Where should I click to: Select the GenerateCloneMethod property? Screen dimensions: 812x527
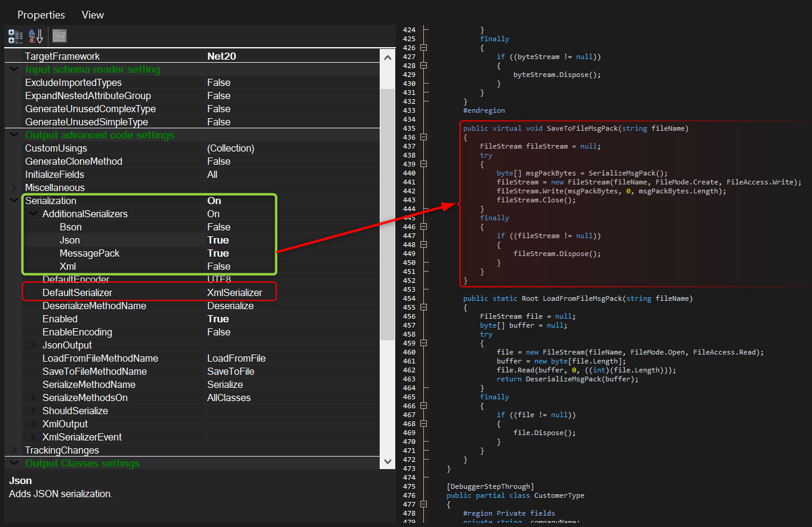tap(73, 162)
